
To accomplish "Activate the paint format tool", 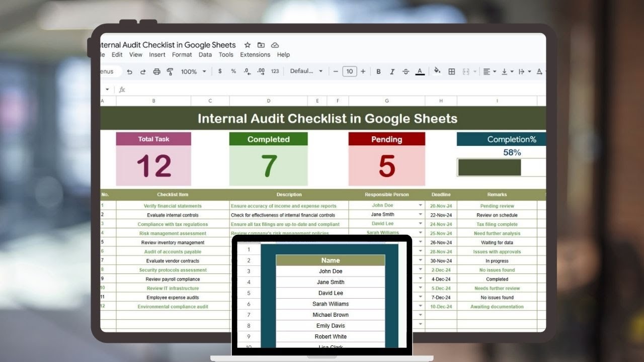I will 170,71.
